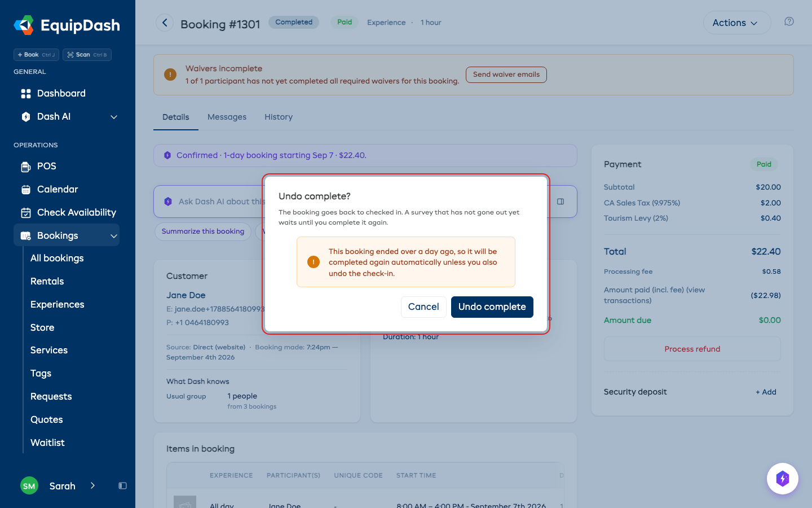
Task: Open Requests in the sidebar
Action: tap(51, 396)
